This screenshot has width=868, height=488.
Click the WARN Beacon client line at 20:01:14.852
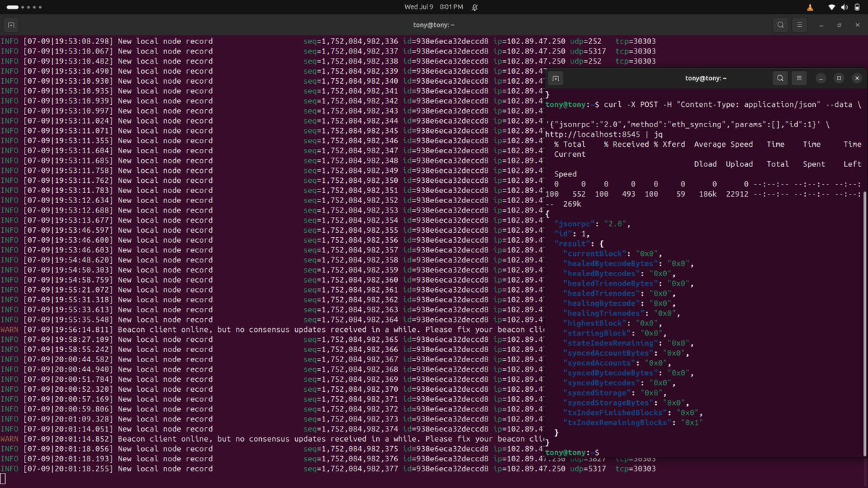pyautogui.click(x=271, y=438)
